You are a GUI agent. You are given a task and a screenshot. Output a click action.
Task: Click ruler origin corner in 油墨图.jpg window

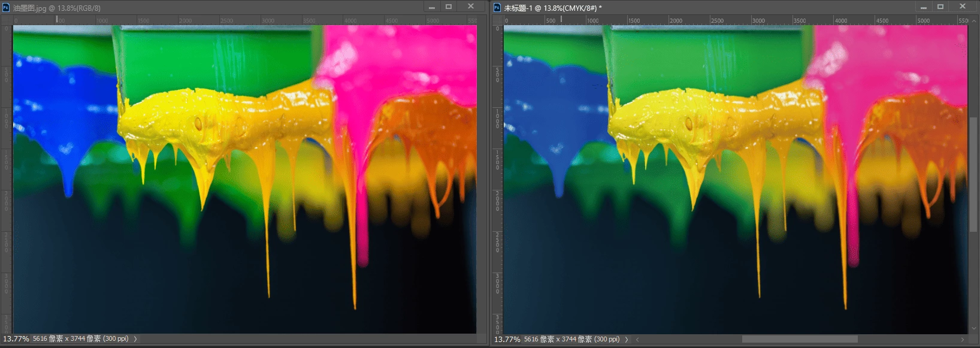click(7, 20)
